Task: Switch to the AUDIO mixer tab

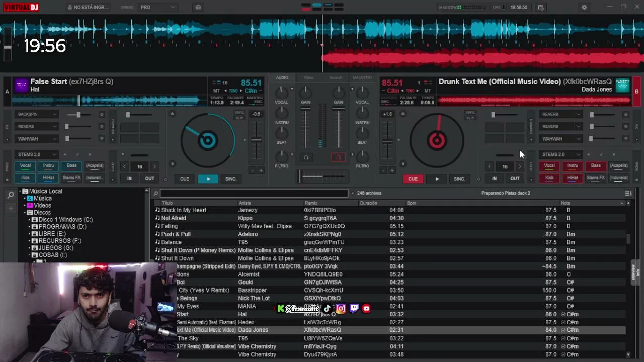Action: (282, 77)
